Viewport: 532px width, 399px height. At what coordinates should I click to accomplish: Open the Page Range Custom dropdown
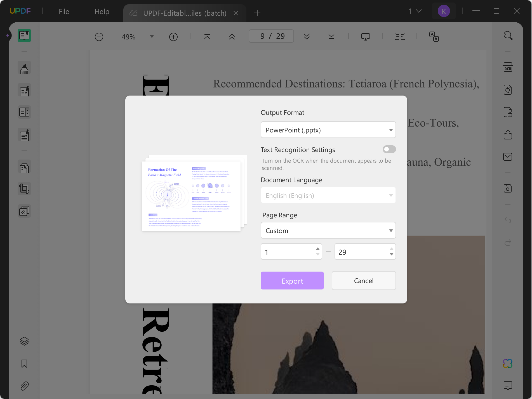click(x=328, y=230)
